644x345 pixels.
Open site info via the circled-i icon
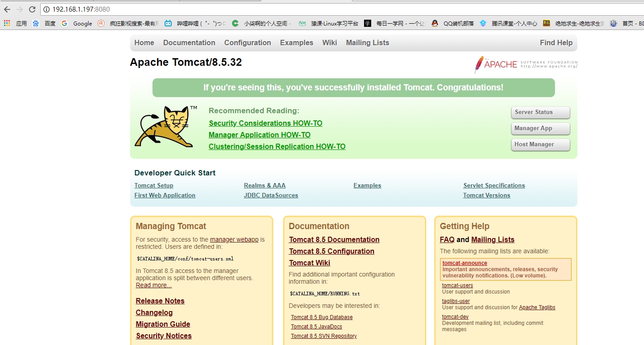[47, 9]
